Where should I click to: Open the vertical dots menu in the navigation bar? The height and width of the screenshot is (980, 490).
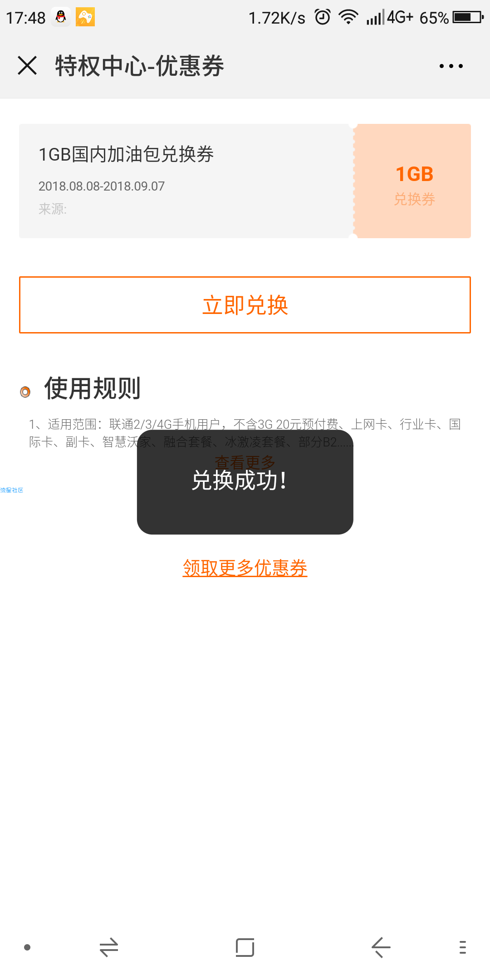(x=463, y=947)
